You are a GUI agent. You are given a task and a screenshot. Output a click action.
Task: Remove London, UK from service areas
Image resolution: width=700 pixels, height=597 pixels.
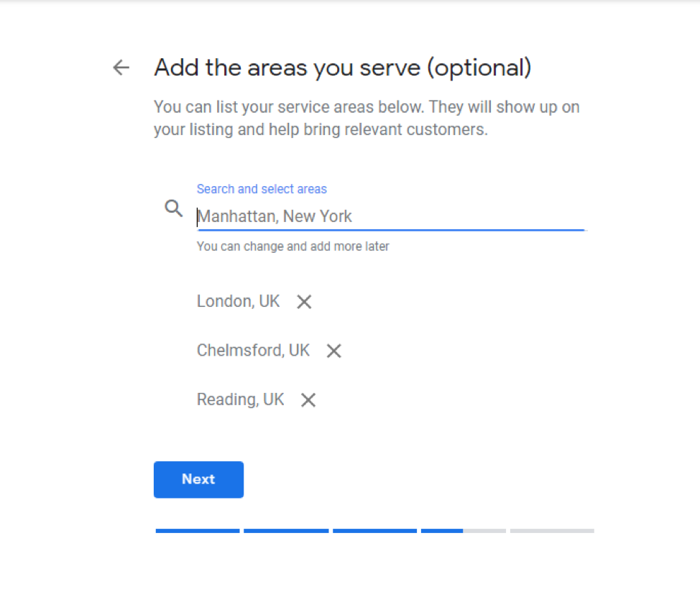click(304, 302)
